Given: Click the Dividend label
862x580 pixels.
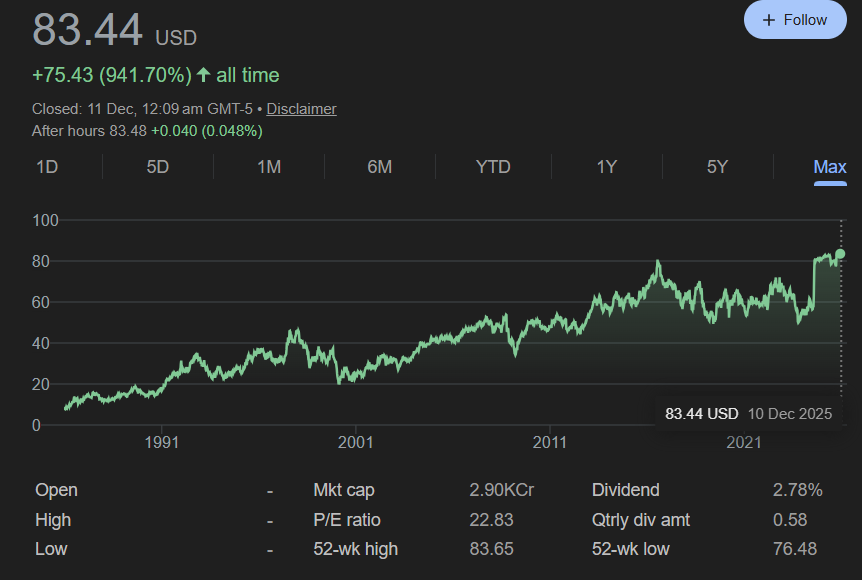Looking at the screenshot, I should 626,490.
